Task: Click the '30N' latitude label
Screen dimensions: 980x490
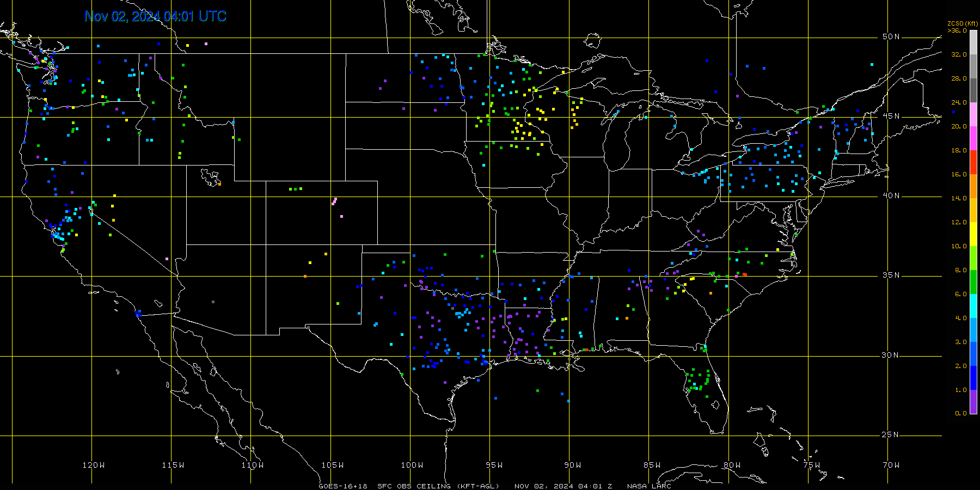Action: [891, 355]
